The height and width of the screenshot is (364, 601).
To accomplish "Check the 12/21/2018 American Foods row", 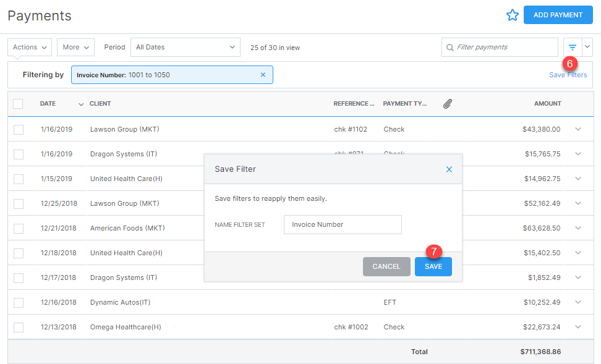I will 19,229.
